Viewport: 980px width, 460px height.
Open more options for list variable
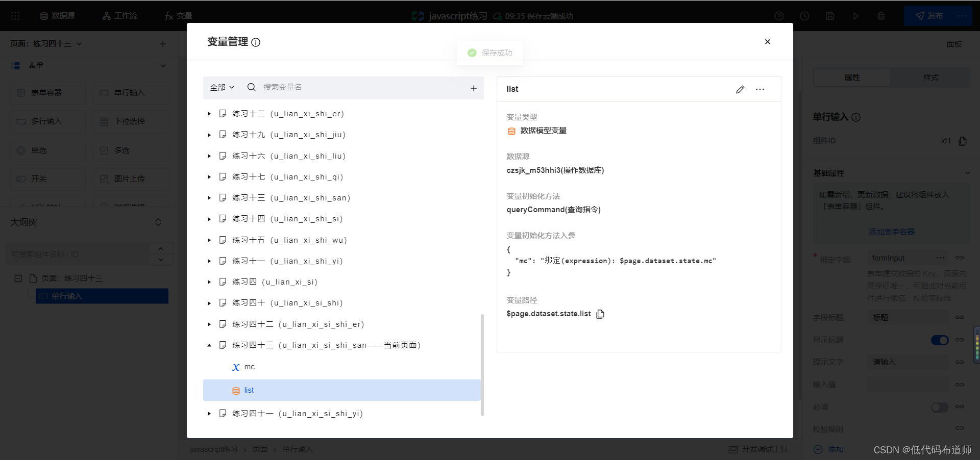tap(760, 89)
